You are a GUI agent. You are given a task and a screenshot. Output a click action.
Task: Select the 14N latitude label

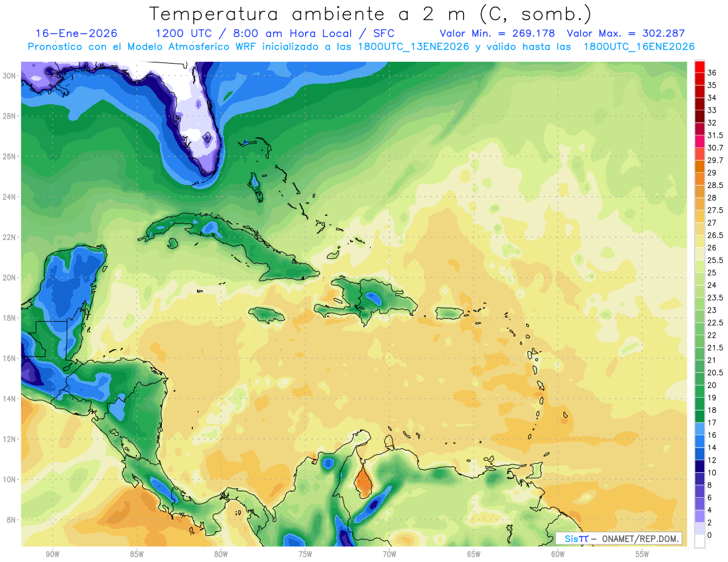pos(9,399)
